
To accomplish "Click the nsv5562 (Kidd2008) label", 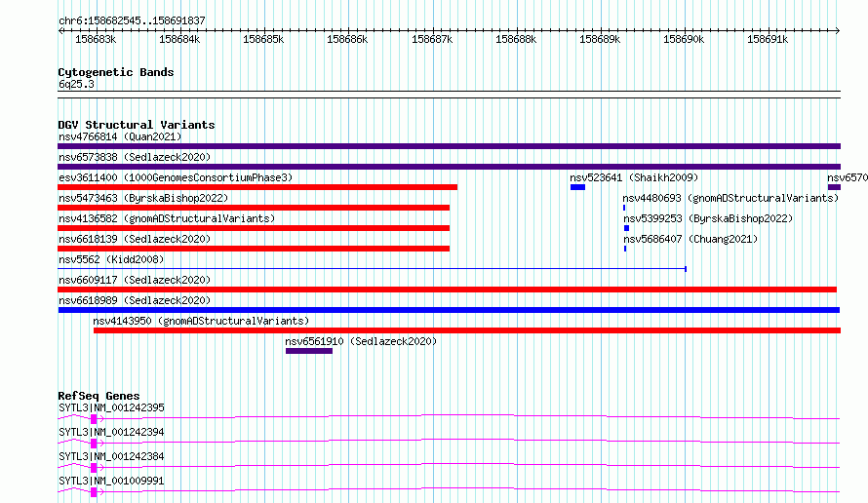I will [111, 259].
